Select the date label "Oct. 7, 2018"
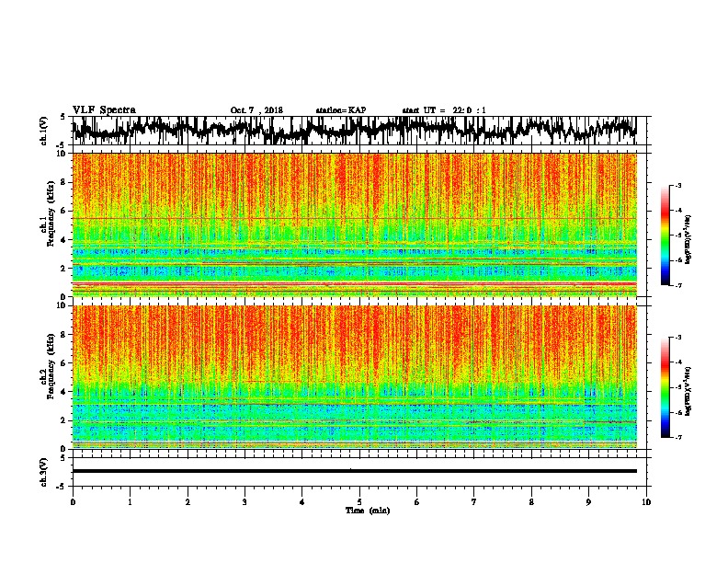 point(256,110)
